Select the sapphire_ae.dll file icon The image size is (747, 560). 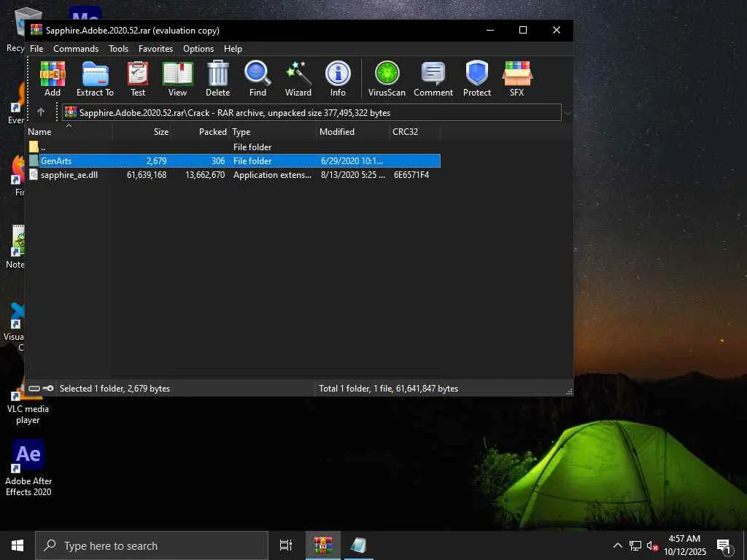click(34, 175)
